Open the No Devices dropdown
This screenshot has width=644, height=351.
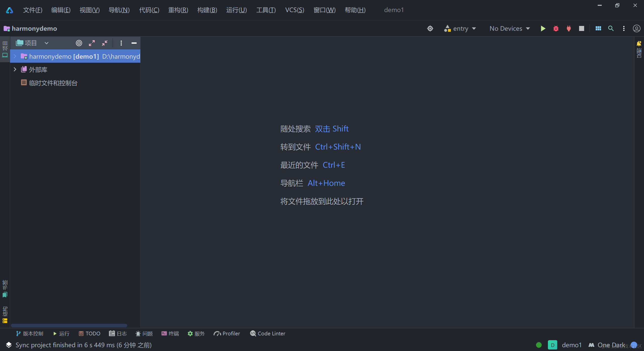509,28
